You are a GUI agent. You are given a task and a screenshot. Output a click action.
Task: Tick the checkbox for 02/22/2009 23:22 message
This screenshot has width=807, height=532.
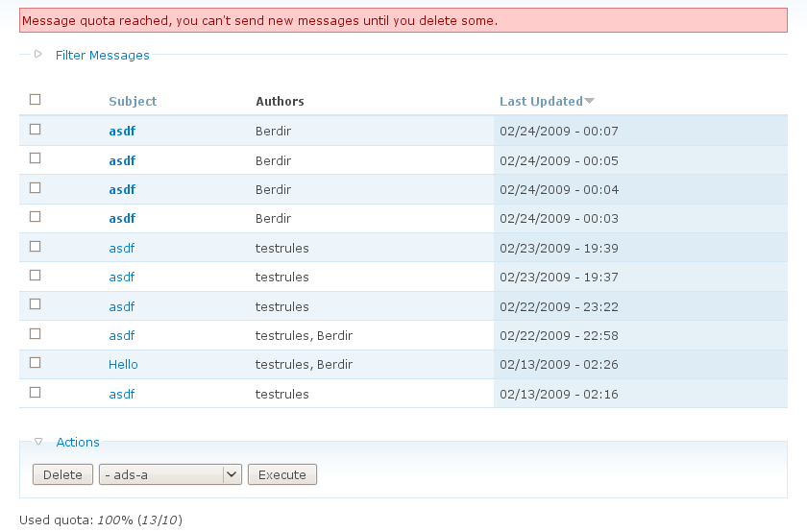click(x=36, y=304)
